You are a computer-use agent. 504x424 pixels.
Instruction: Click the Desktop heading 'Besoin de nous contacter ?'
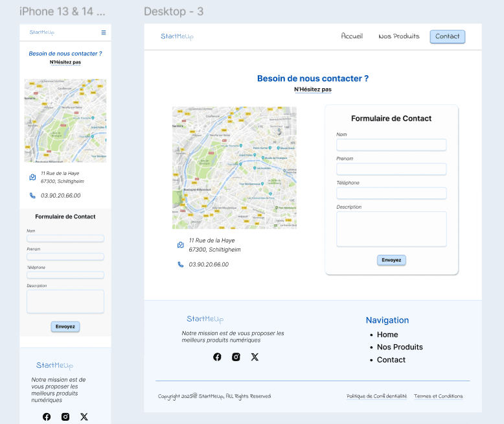[x=313, y=78]
